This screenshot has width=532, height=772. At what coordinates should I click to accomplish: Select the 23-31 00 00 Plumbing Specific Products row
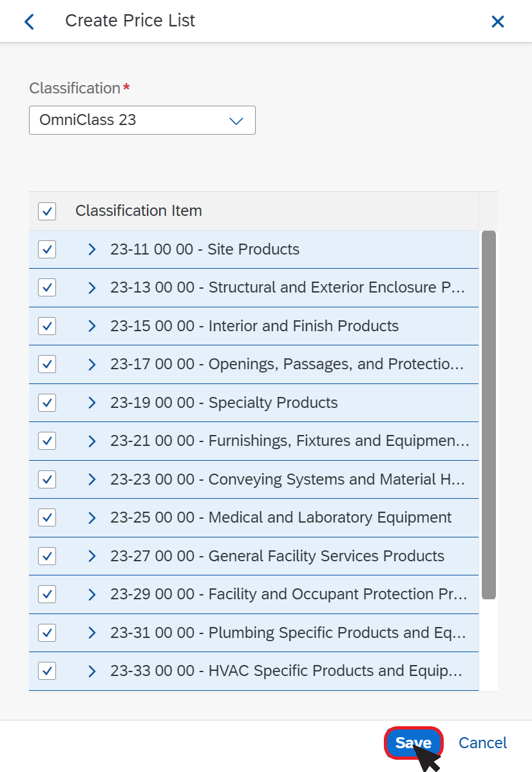(254, 633)
